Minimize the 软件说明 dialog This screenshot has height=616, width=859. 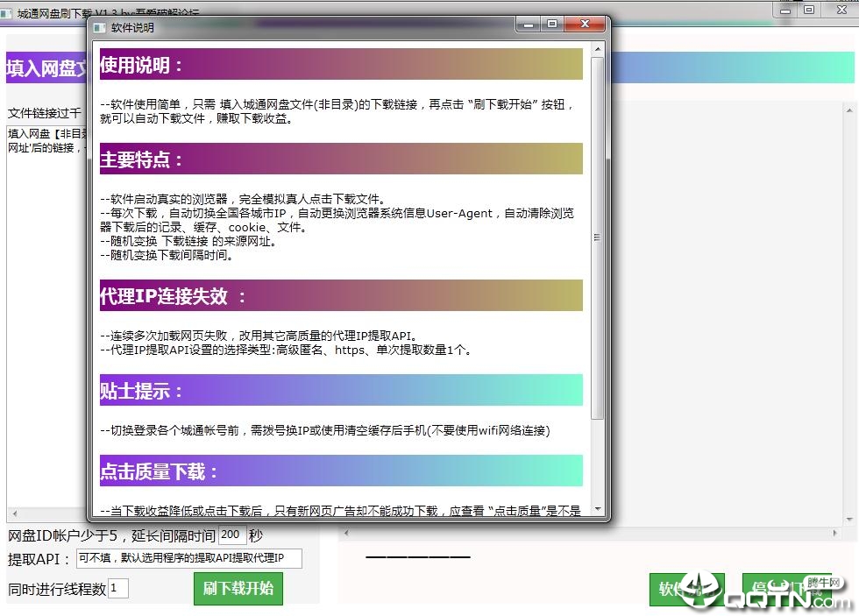pyautogui.click(x=528, y=25)
